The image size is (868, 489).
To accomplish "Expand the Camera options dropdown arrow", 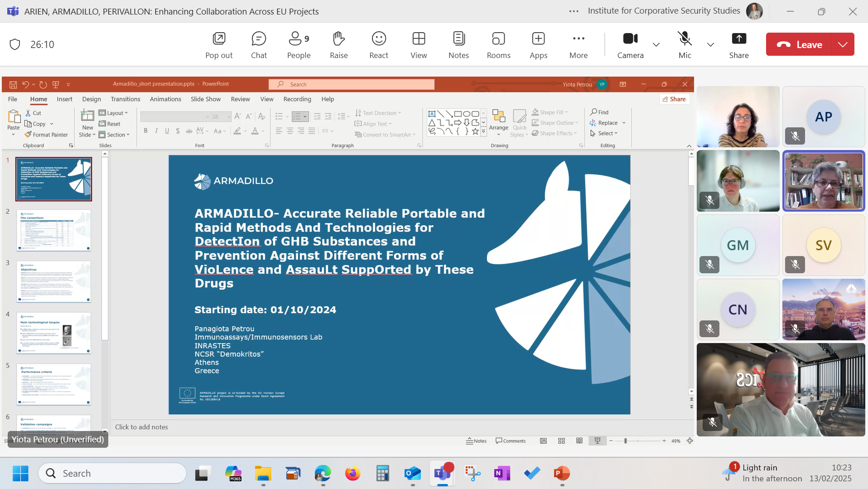I will coord(656,44).
